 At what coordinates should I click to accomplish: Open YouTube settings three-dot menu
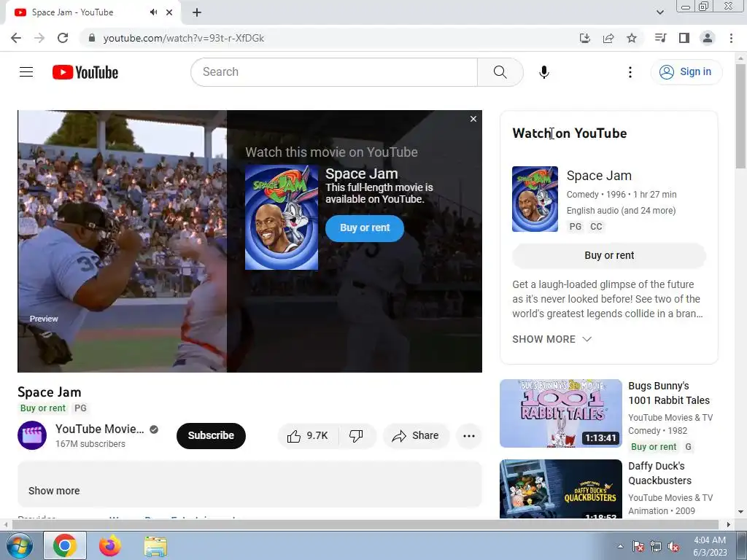[x=630, y=72]
